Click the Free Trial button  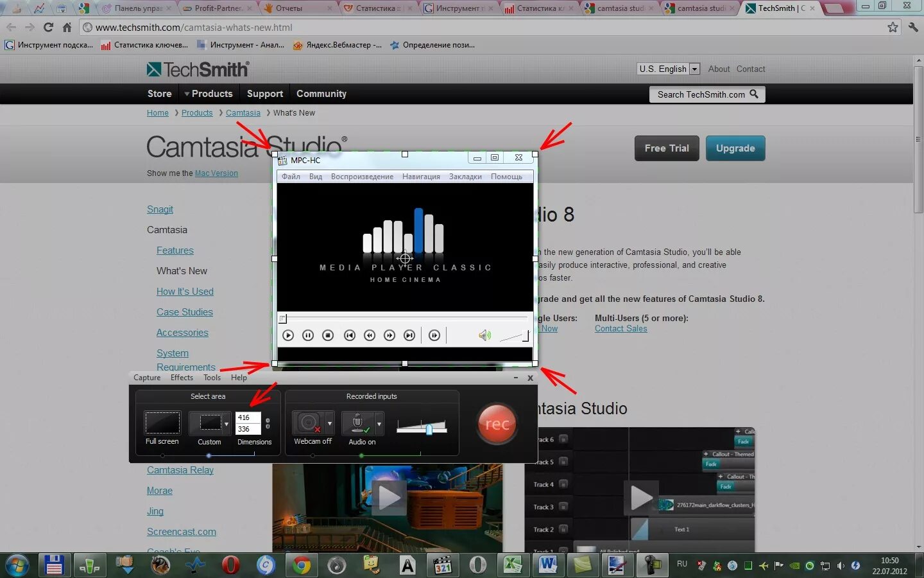coord(667,148)
